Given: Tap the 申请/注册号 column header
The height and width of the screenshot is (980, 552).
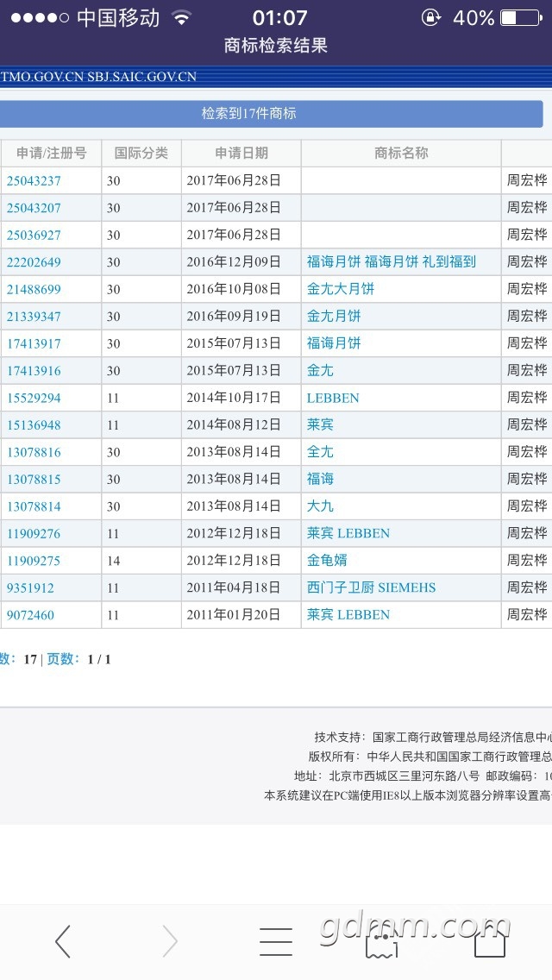Looking at the screenshot, I should 51,154.
